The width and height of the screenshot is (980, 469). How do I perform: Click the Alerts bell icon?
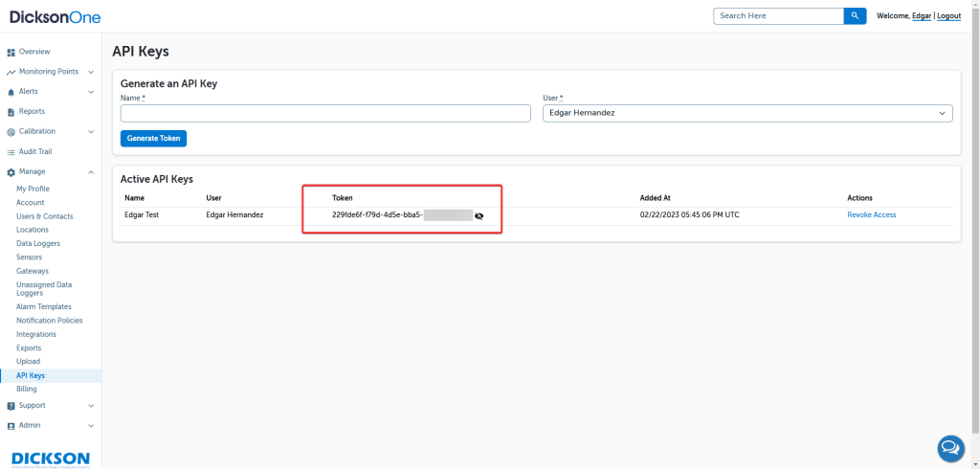click(11, 92)
